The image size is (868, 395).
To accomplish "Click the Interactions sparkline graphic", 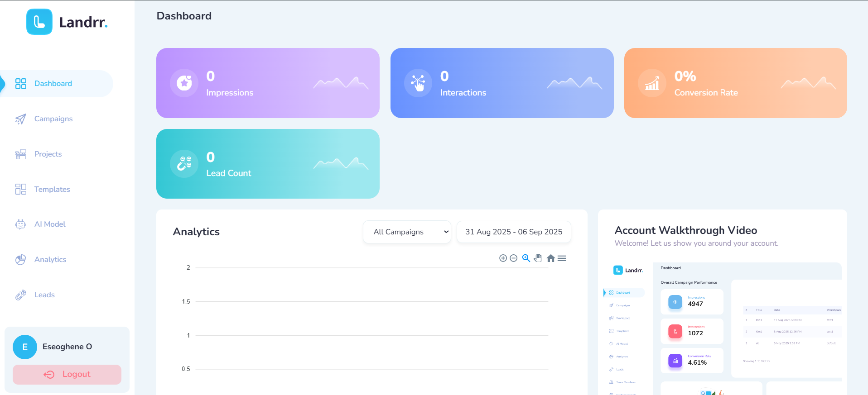I will (x=574, y=83).
